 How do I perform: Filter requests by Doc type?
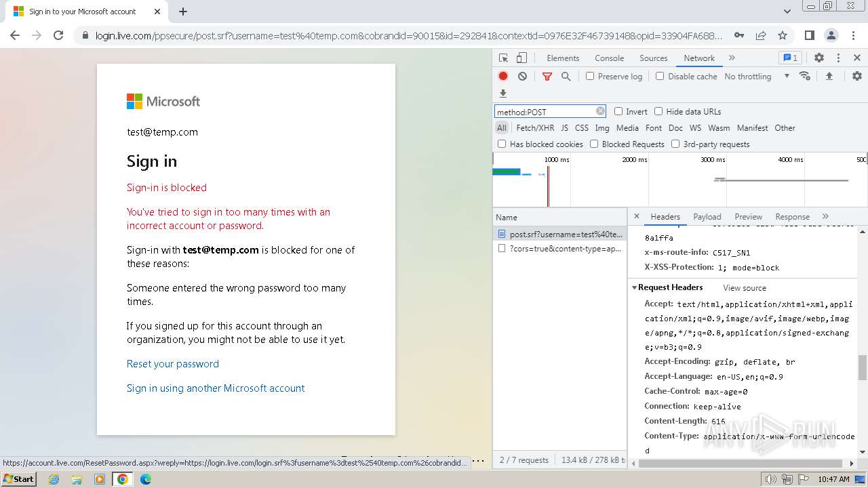(675, 127)
